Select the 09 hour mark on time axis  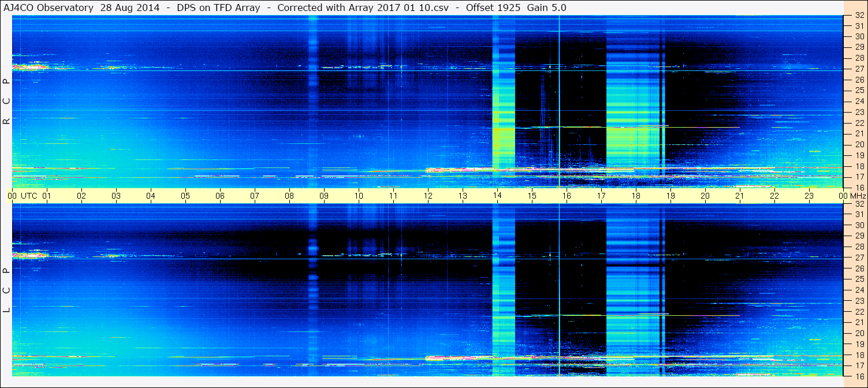coord(324,196)
